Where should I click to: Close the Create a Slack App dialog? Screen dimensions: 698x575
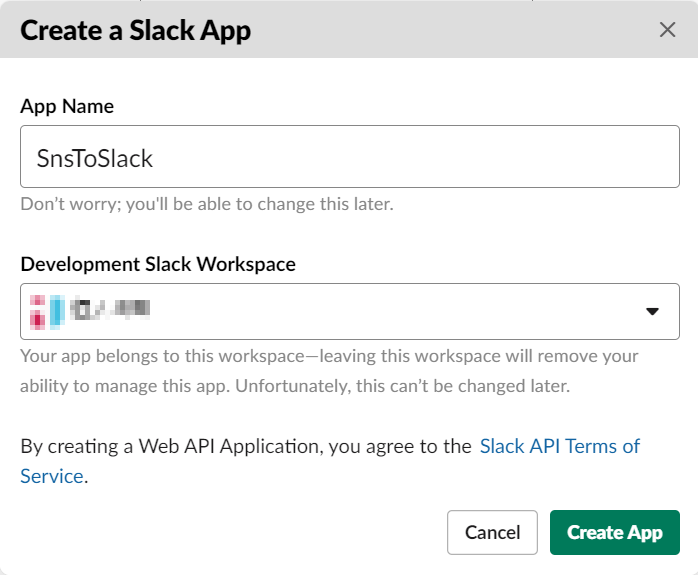point(667,30)
